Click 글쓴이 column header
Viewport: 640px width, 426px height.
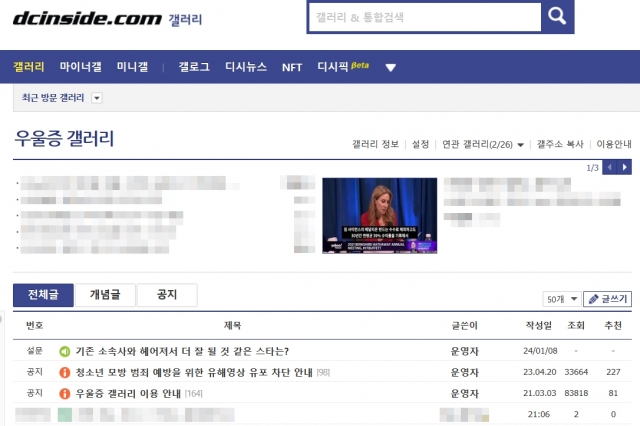click(464, 325)
